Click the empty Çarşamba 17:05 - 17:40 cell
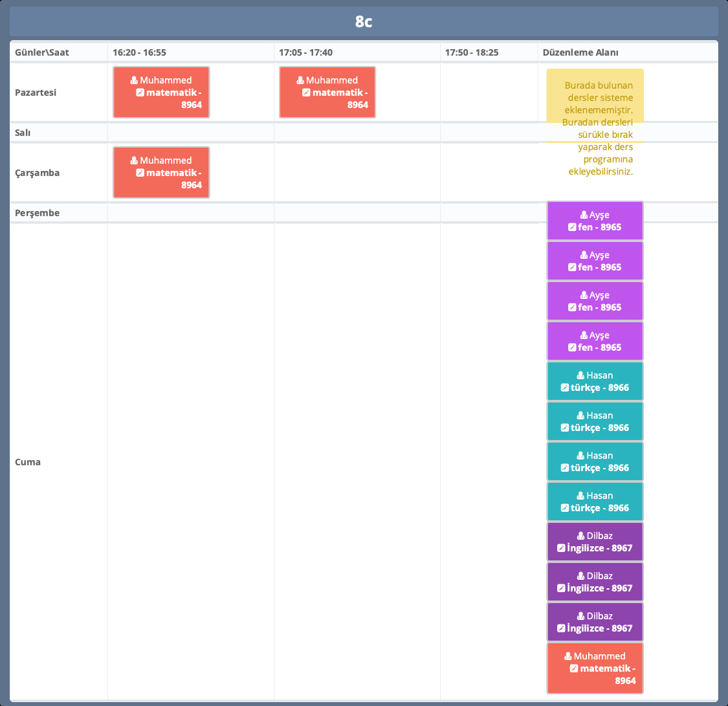This screenshot has height=706, width=728. (357, 173)
